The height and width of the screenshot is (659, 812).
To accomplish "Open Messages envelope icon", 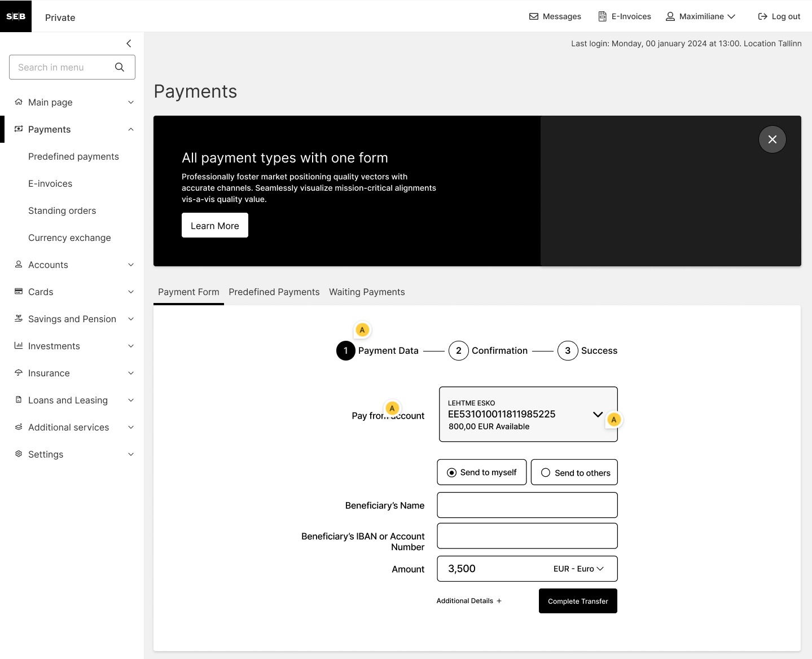I will coord(534,16).
